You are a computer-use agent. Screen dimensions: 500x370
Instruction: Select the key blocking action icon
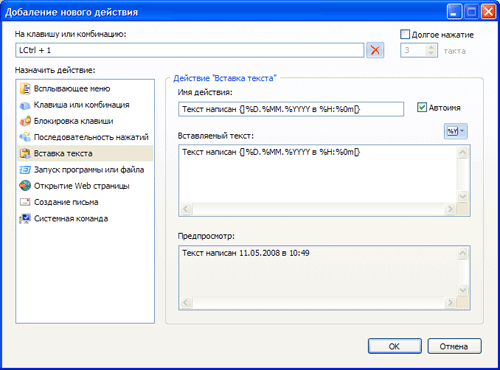coord(25,121)
